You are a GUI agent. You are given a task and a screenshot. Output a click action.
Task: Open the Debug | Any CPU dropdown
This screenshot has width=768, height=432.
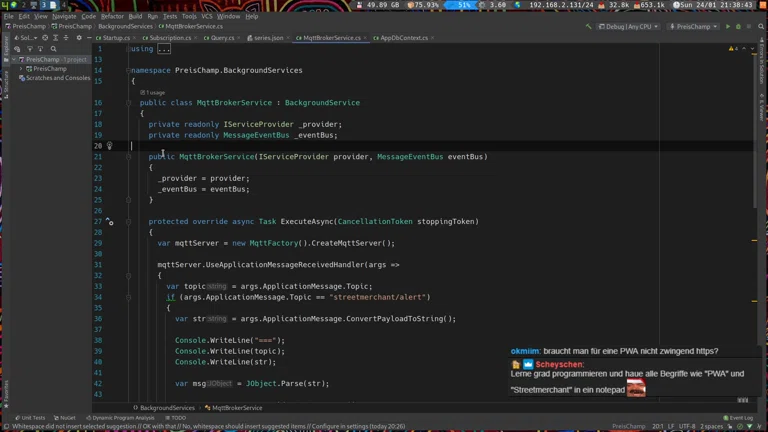point(629,27)
